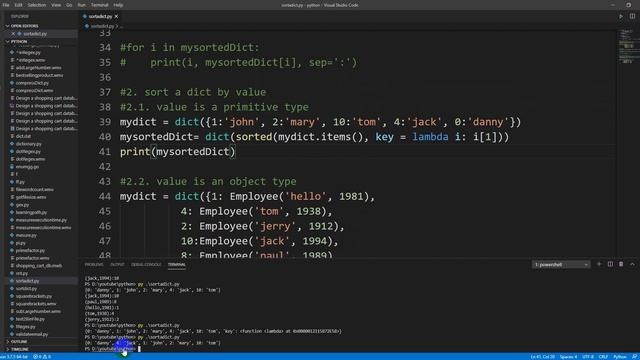Add a new terminal with plus icon
Image resolution: width=640 pixels, height=360 pixels.
point(599,264)
